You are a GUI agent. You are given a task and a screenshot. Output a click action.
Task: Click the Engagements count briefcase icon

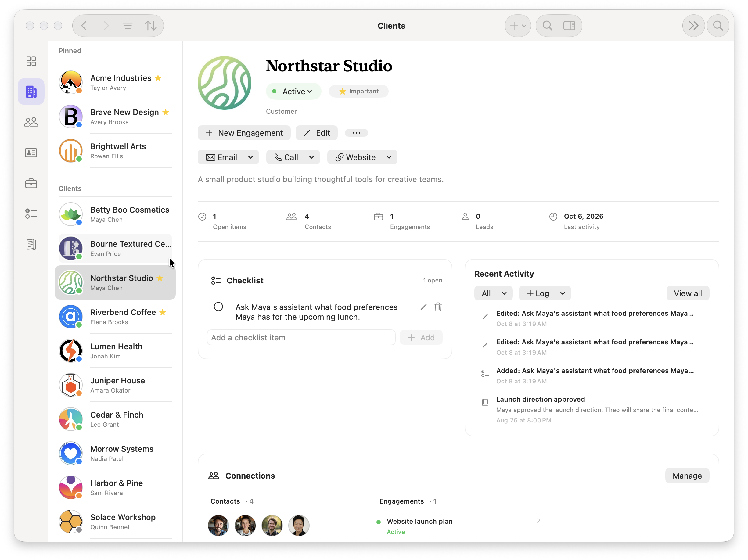coord(378,217)
